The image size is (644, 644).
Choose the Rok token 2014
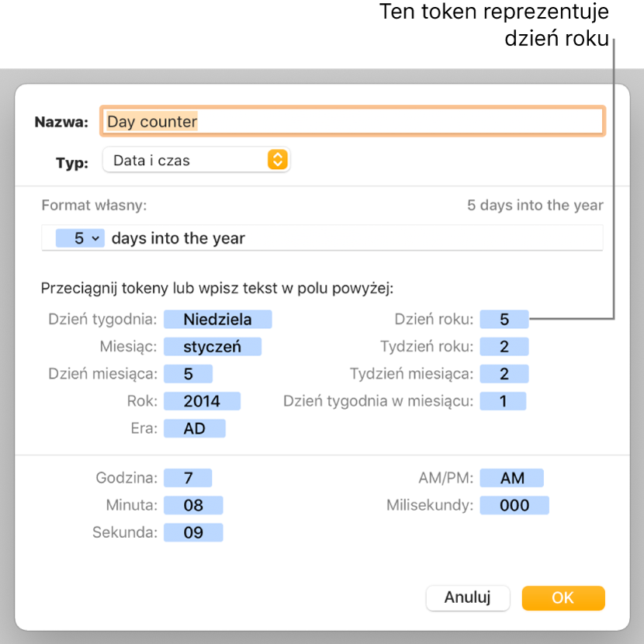click(x=202, y=401)
